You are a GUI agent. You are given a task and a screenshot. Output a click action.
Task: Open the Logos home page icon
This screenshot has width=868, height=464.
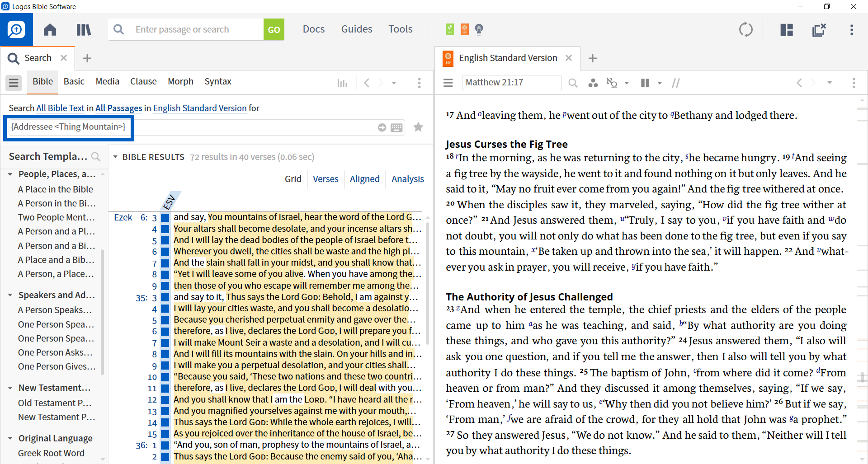coord(50,30)
